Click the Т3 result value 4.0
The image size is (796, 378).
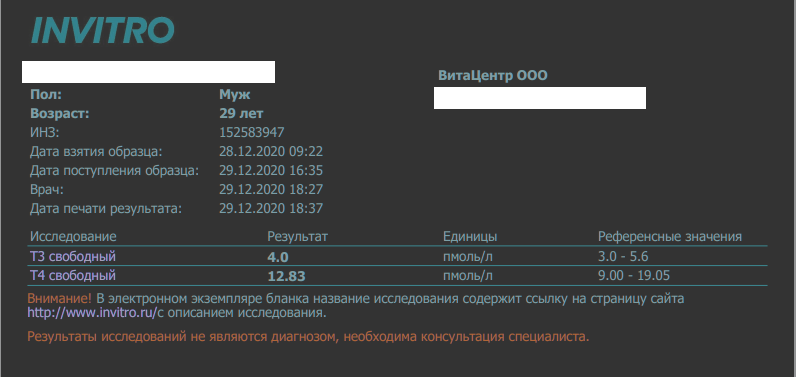click(x=278, y=257)
